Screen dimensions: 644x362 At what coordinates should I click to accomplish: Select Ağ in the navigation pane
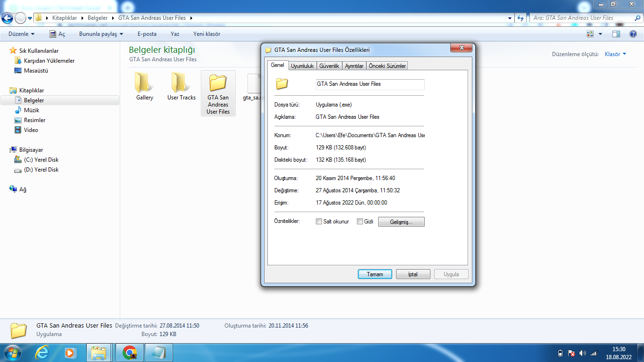23,189
